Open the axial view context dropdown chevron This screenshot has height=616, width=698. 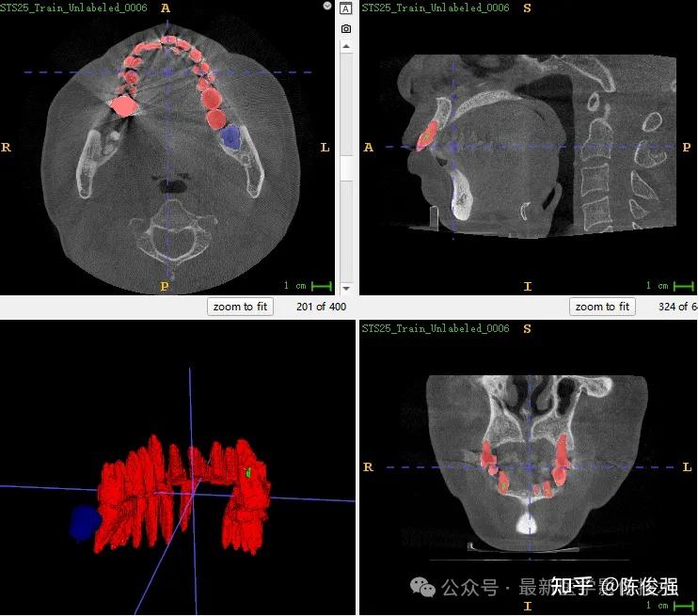(x=327, y=6)
